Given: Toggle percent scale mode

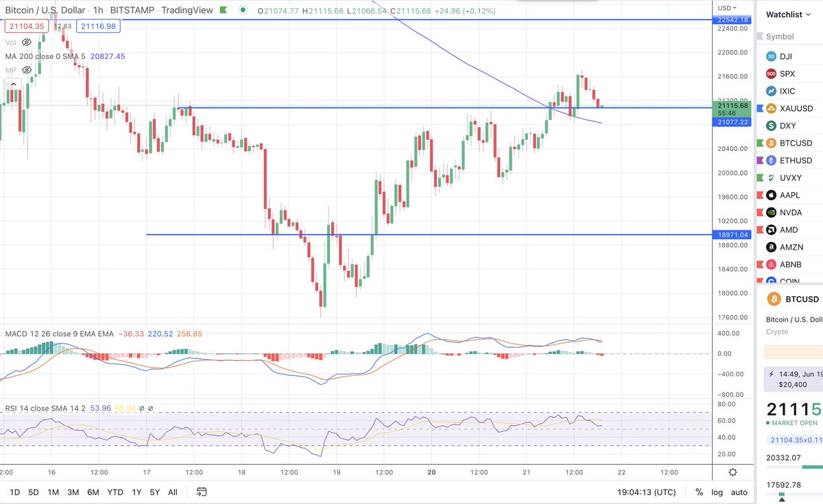Looking at the screenshot, I should pyautogui.click(x=699, y=492).
